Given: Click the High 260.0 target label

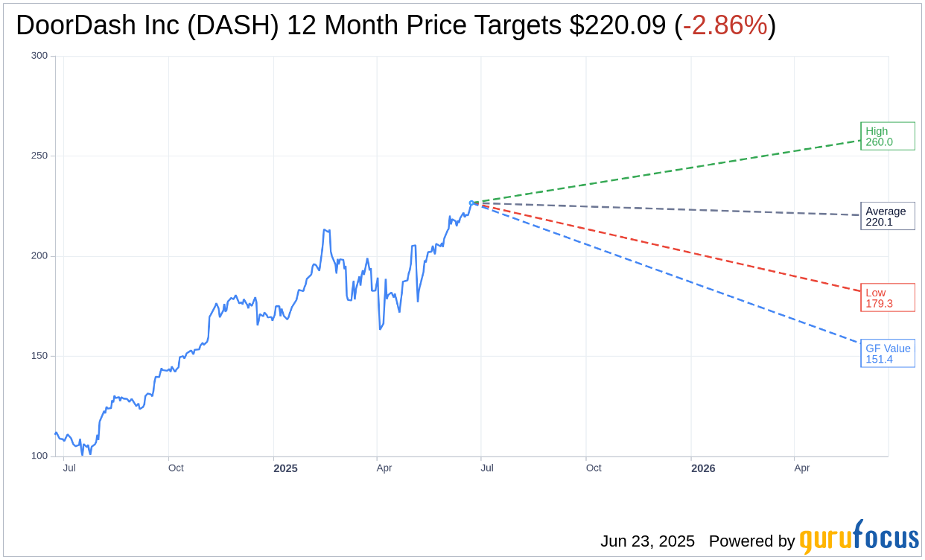Looking at the screenshot, I should click(888, 136).
